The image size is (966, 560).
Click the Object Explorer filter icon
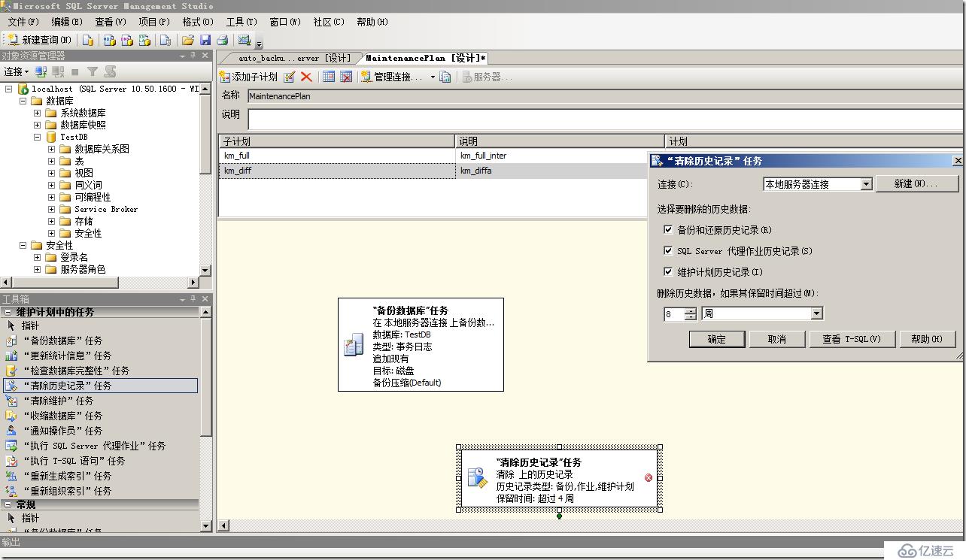click(x=93, y=71)
